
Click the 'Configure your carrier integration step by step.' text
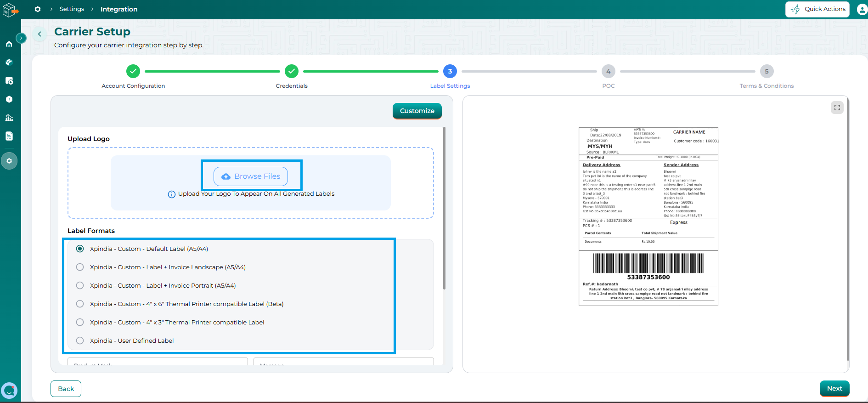click(129, 45)
